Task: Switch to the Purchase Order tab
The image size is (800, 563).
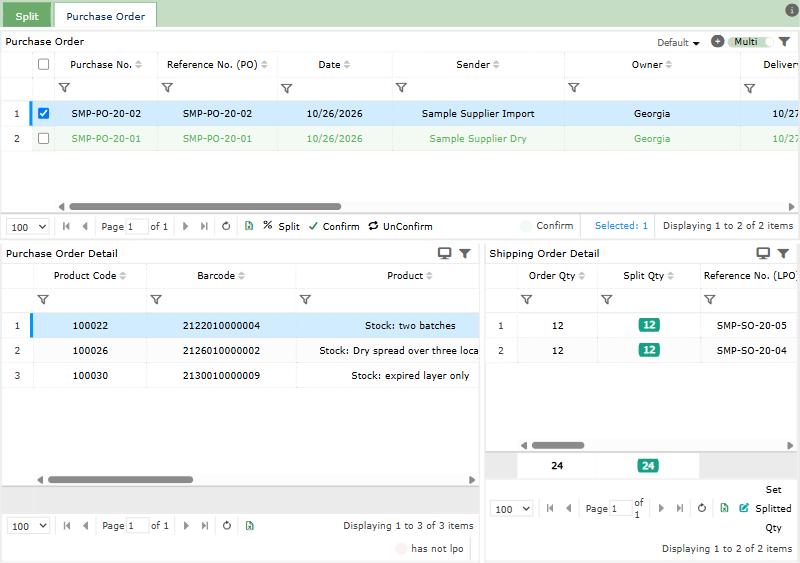Action: coord(106,16)
